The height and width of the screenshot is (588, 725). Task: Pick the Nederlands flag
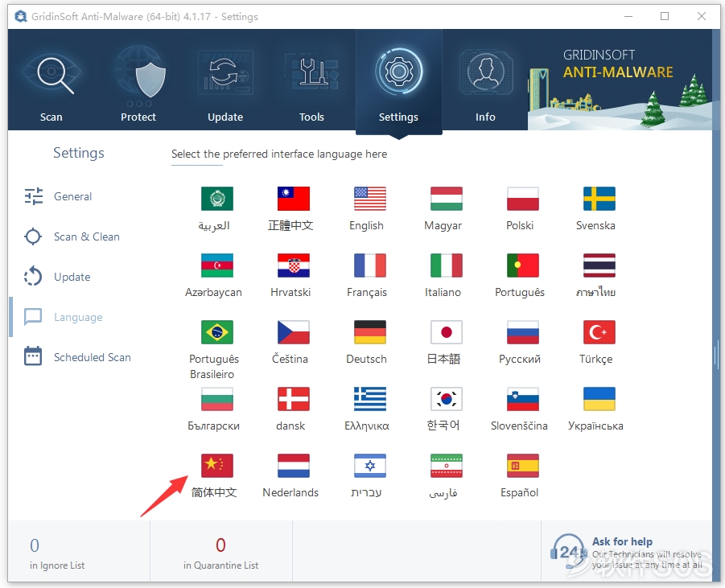[x=294, y=466]
